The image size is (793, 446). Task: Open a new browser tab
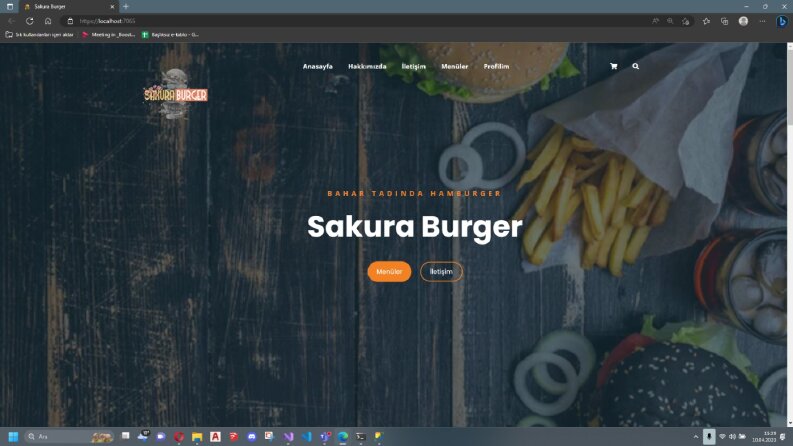(x=126, y=7)
